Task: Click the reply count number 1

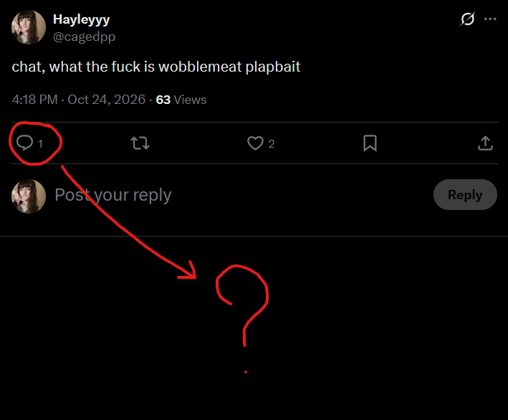Action: [x=41, y=143]
